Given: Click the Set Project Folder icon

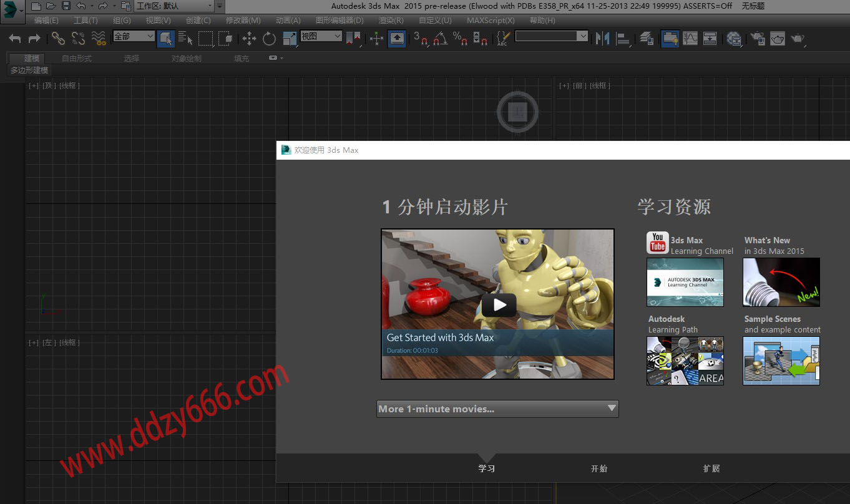Looking at the screenshot, I should click(x=125, y=6).
